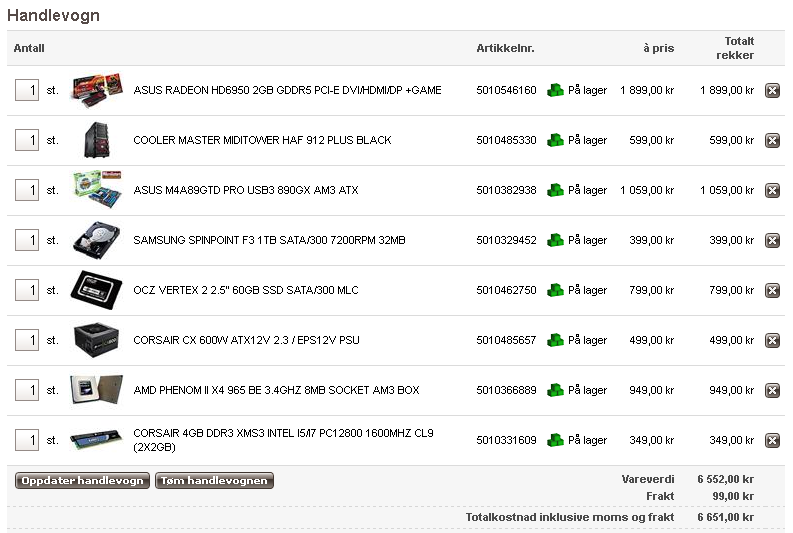Open ASUS M4A89GTD PRO motherboard thumbnail

[97, 190]
